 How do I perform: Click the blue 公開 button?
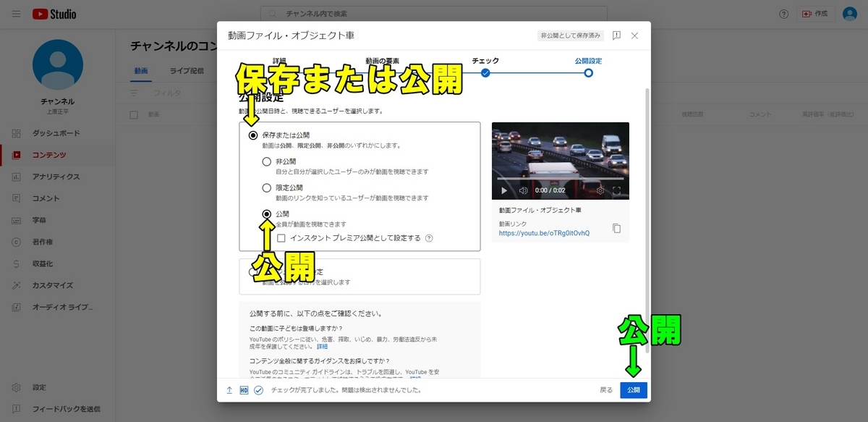pyautogui.click(x=634, y=389)
